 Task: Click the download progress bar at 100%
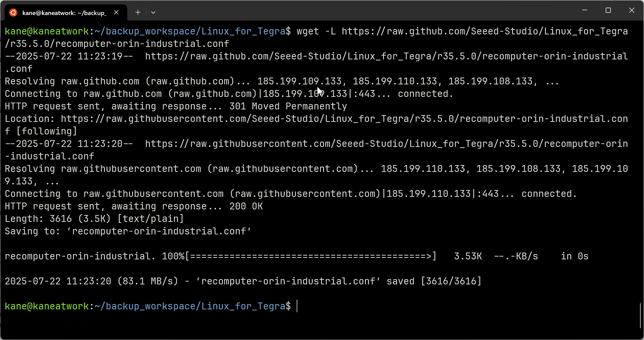click(x=311, y=256)
